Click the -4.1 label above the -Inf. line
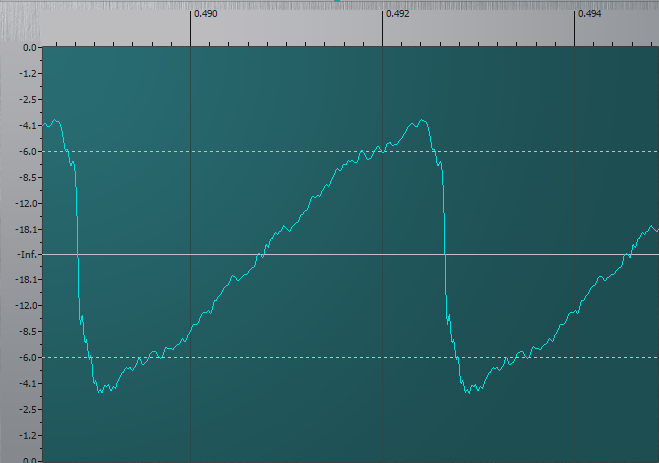 pos(28,126)
